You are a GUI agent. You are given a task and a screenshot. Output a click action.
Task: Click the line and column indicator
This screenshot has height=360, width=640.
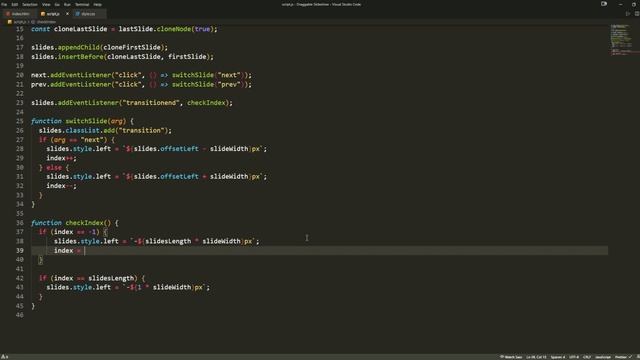pos(536,357)
